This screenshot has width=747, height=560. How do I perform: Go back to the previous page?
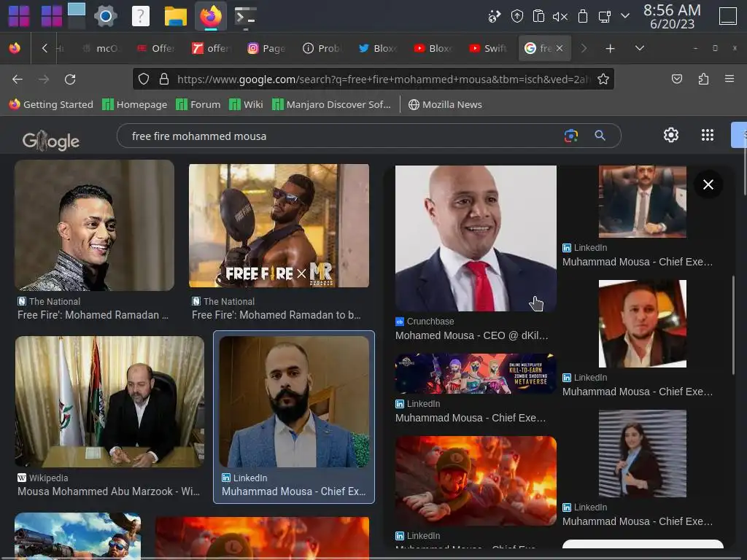pos(18,79)
